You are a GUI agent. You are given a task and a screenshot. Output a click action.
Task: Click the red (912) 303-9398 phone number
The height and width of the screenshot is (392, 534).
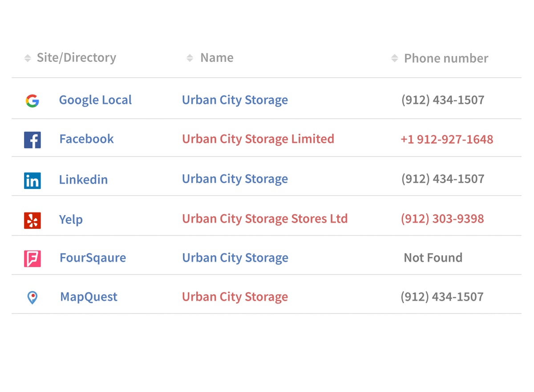pyautogui.click(x=442, y=219)
